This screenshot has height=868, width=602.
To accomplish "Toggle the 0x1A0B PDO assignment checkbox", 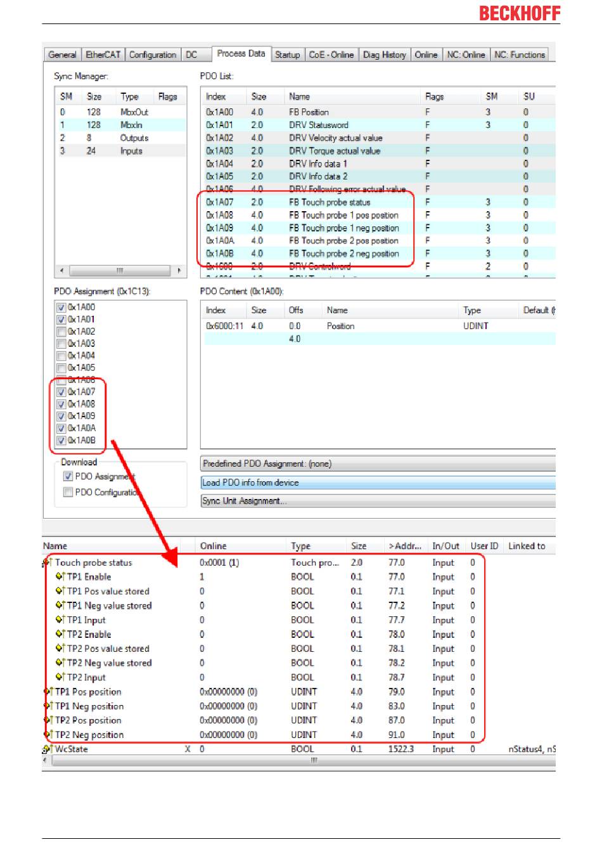I will 61,440.
